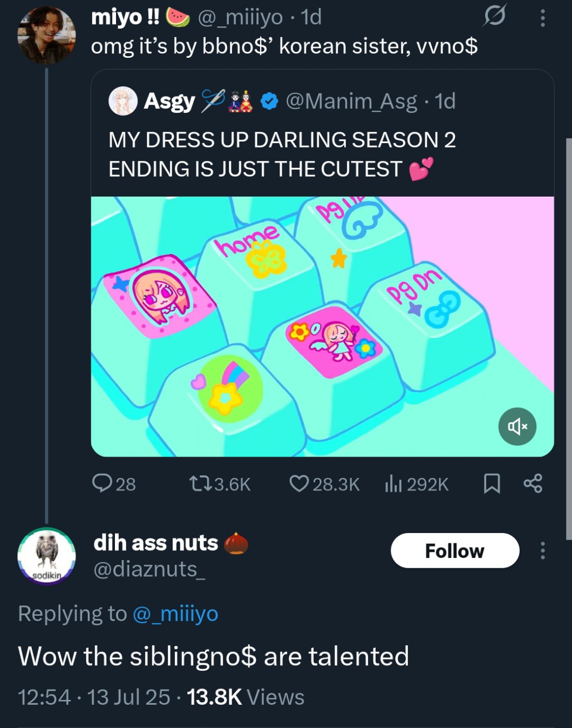Click the Grok slash icon on miyo's tweet
Image resolution: width=572 pixels, height=728 pixels.
point(494,16)
